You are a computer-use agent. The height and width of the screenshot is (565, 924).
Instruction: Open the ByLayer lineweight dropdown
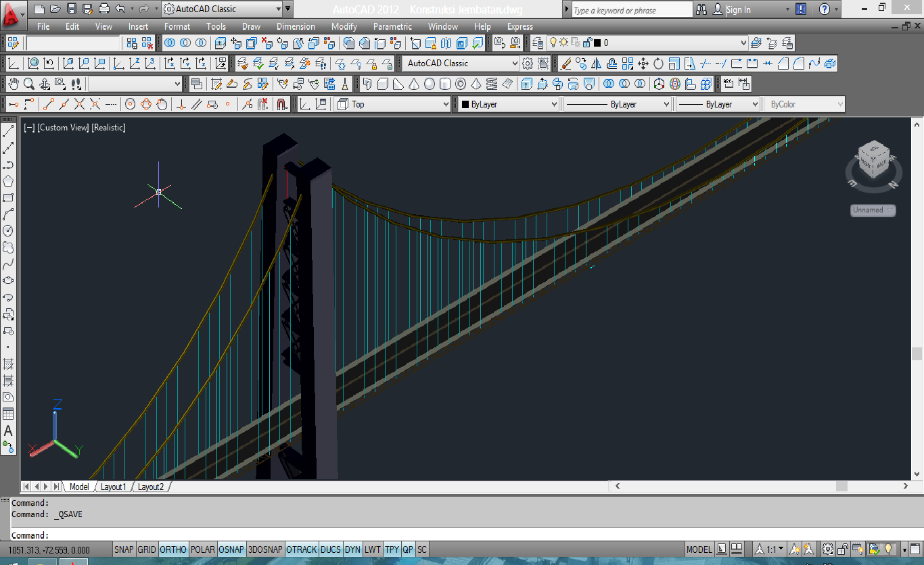(x=718, y=104)
